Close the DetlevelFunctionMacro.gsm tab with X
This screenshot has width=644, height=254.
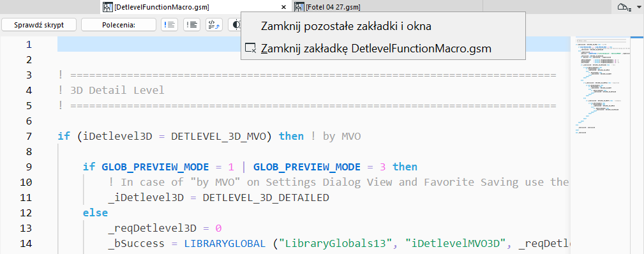(x=283, y=7)
